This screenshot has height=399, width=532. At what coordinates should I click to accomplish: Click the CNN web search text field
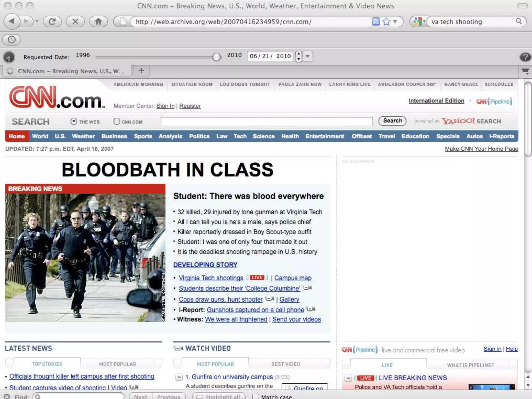coord(266,121)
